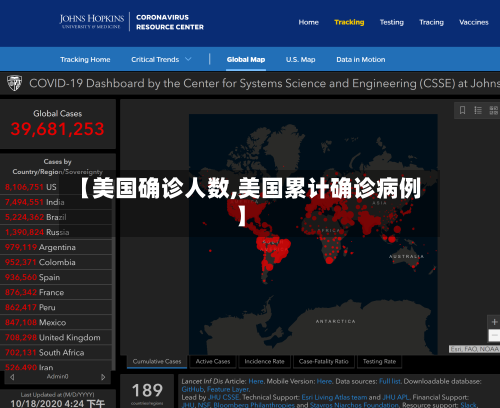
Task: Select the Peru row in cases list
Action: (x=56, y=307)
